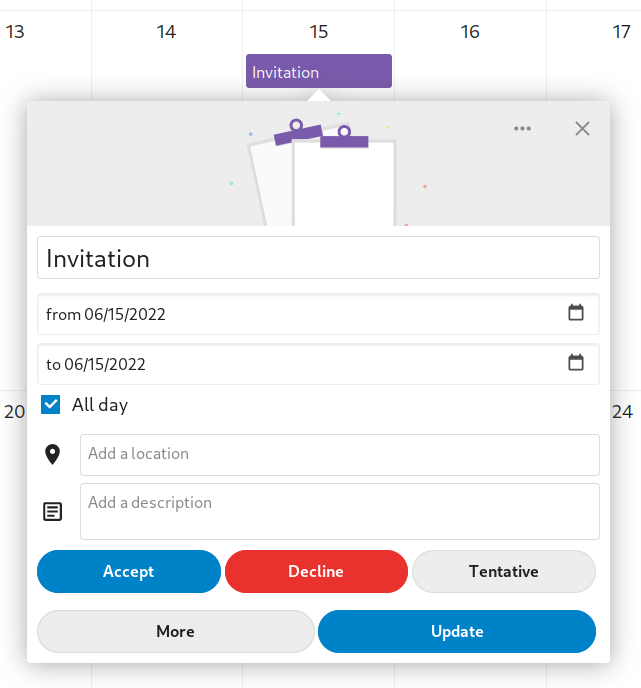641x688 pixels.
Task: Click the Add a location field
Action: [339, 455]
